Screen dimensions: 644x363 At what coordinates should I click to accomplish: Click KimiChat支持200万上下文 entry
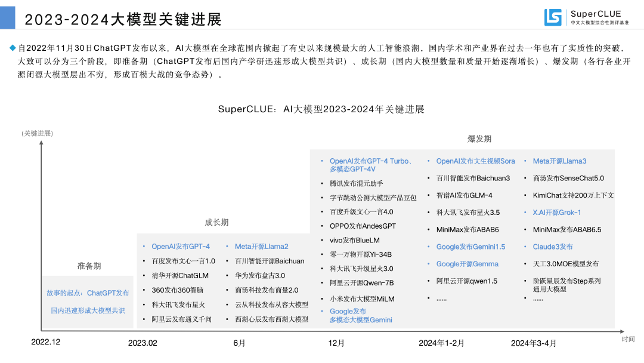(x=574, y=196)
